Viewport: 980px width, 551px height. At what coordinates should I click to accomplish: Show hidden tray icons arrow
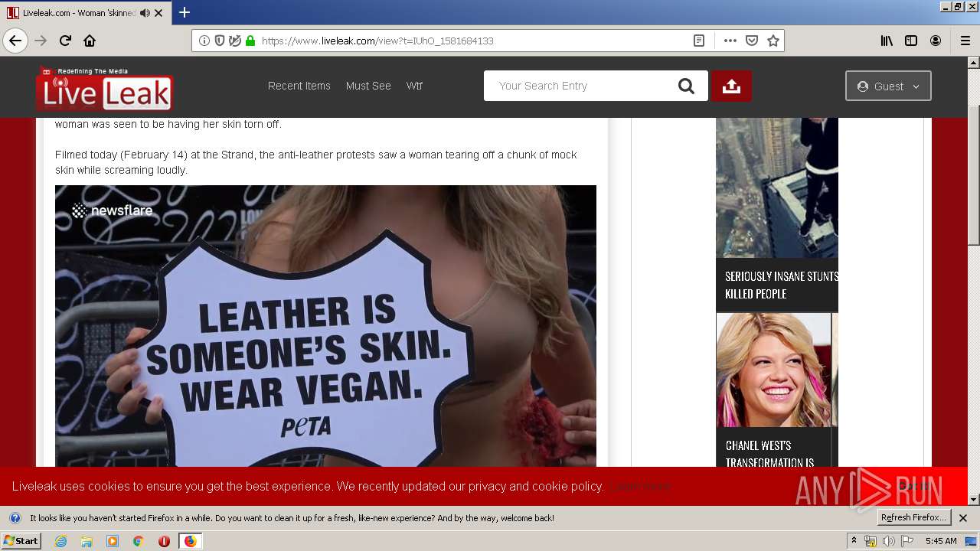pos(854,541)
